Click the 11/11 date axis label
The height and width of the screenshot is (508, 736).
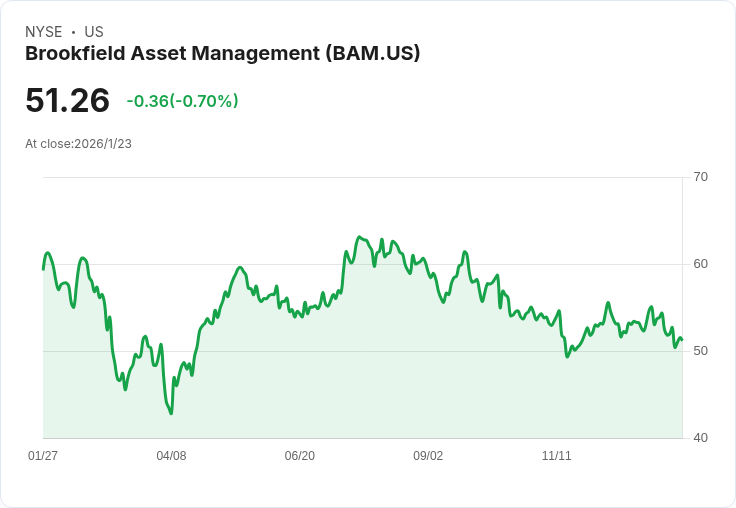coord(556,456)
